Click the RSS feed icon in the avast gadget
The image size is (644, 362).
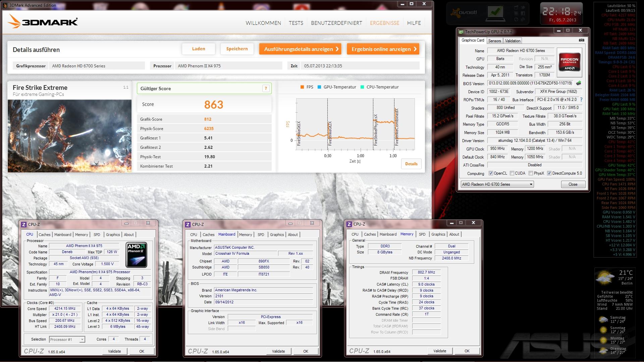click(x=523, y=19)
